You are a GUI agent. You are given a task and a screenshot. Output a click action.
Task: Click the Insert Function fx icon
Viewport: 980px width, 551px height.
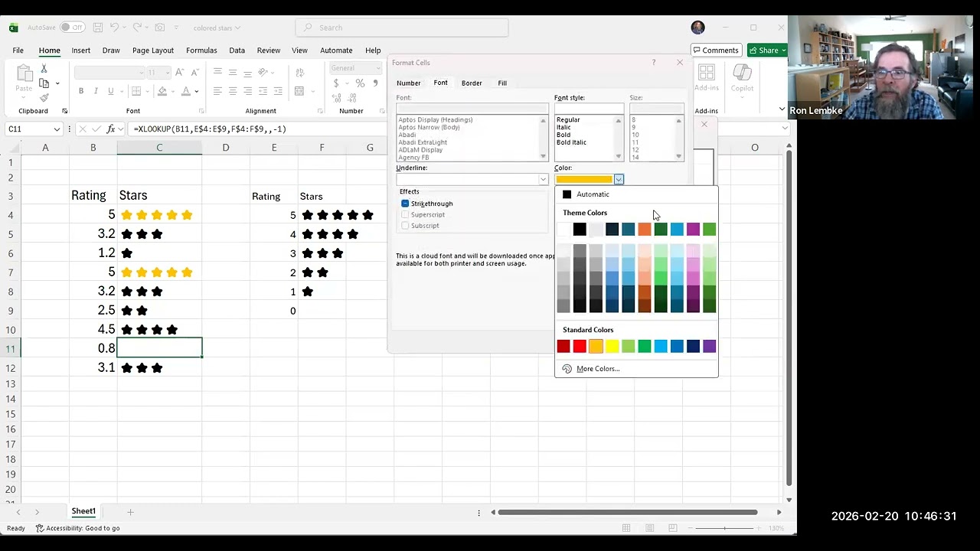click(111, 129)
